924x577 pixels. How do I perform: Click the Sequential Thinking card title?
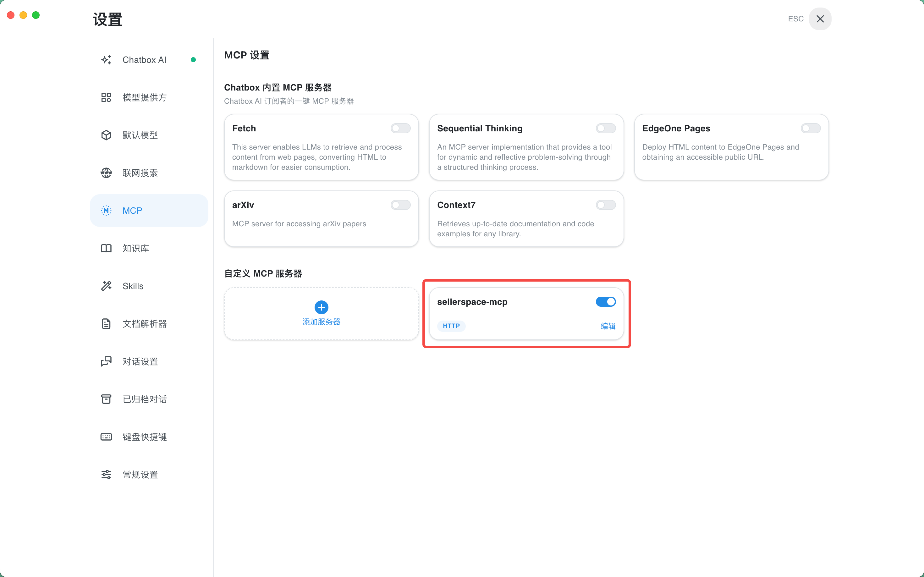(480, 128)
